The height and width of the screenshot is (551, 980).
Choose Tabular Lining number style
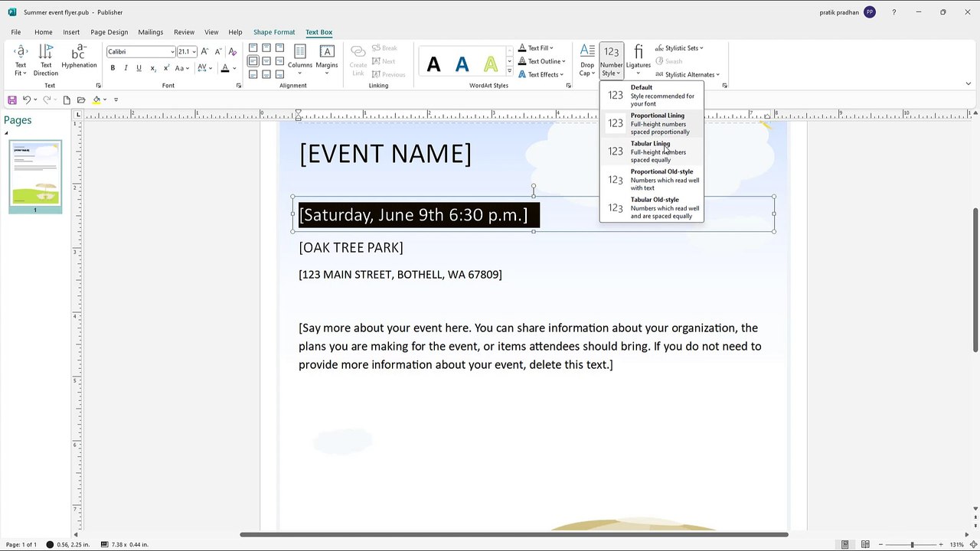[652, 152]
